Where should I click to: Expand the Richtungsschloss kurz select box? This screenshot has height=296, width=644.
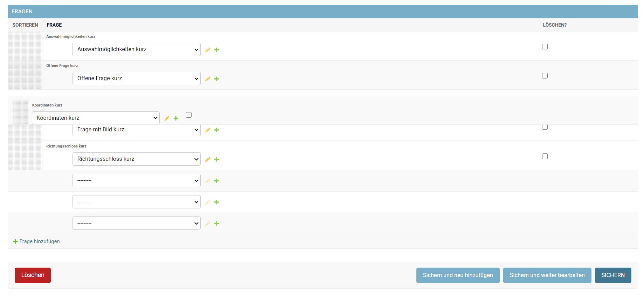(x=136, y=159)
